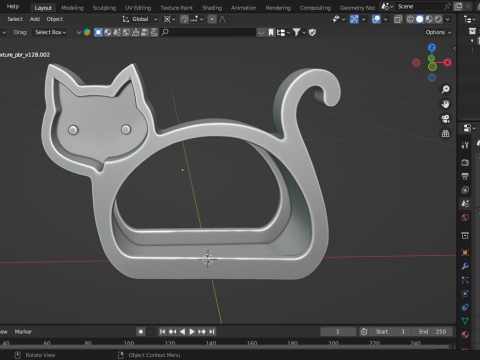The width and height of the screenshot is (480, 360).
Task: Open the snapping options dropdown
Action: tap(197, 19)
